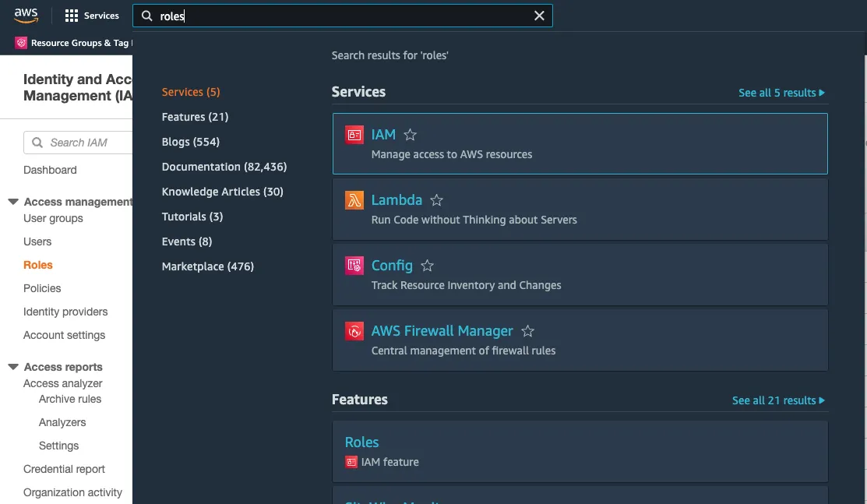Image resolution: width=867 pixels, height=504 pixels.
Task: Select the Blogs results category
Action: (x=191, y=142)
